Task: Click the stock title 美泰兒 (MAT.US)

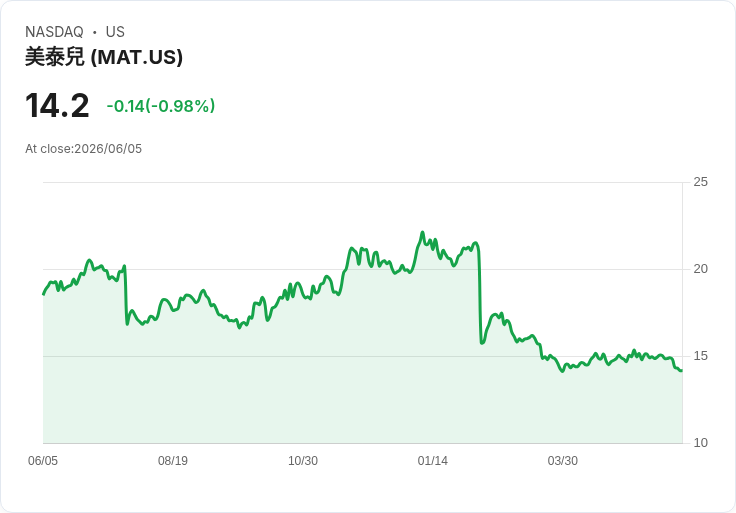Action: (x=104, y=57)
